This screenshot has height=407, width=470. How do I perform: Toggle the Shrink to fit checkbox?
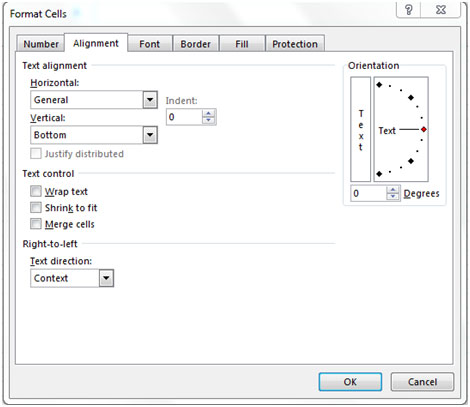point(36,208)
